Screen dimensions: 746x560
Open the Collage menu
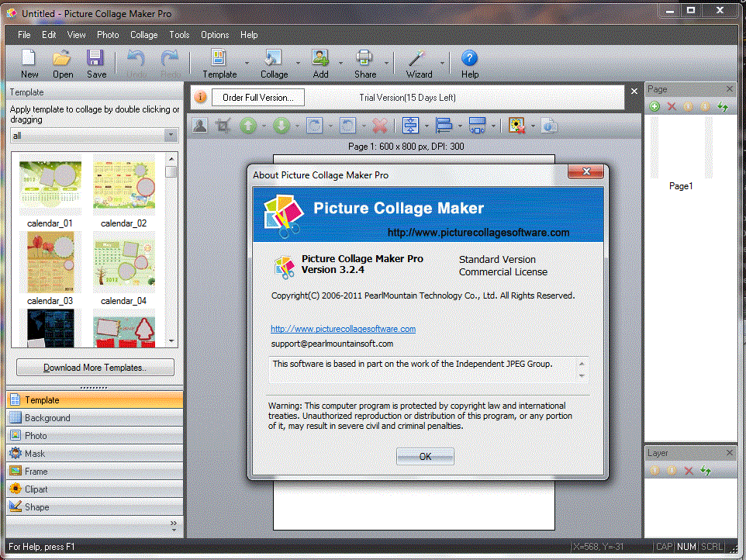click(143, 35)
